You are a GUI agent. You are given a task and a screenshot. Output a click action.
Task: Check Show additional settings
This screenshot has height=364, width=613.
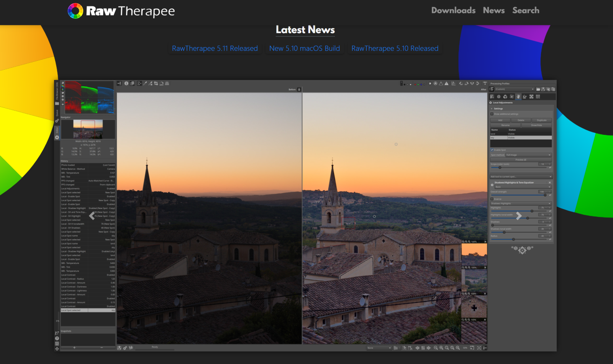(492, 114)
